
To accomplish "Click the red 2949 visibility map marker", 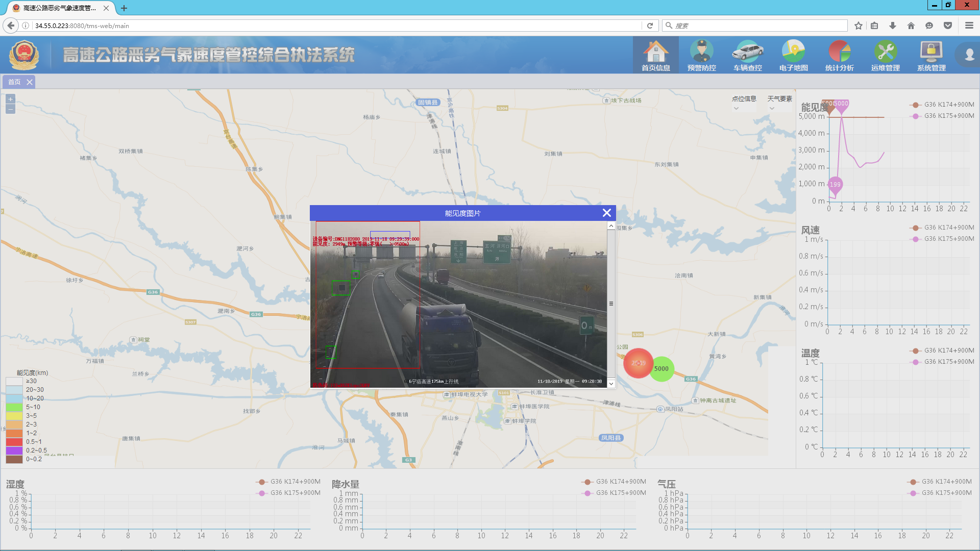I will 638,363.
